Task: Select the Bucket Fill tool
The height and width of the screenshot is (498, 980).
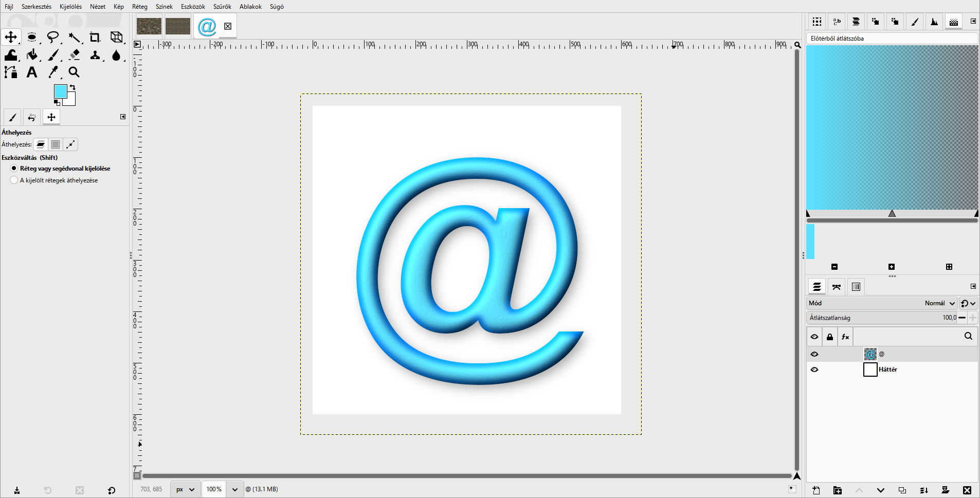Action: [x=32, y=54]
